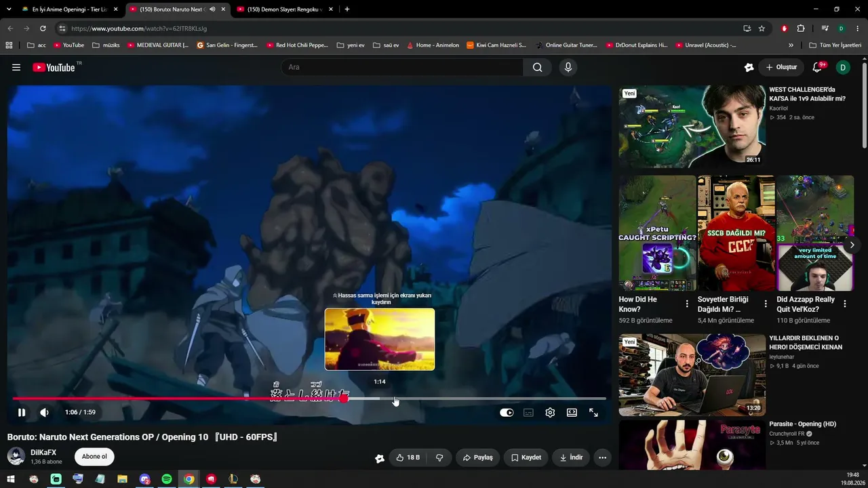Start voice search with the microphone
The height and width of the screenshot is (488, 868).
[568, 67]
